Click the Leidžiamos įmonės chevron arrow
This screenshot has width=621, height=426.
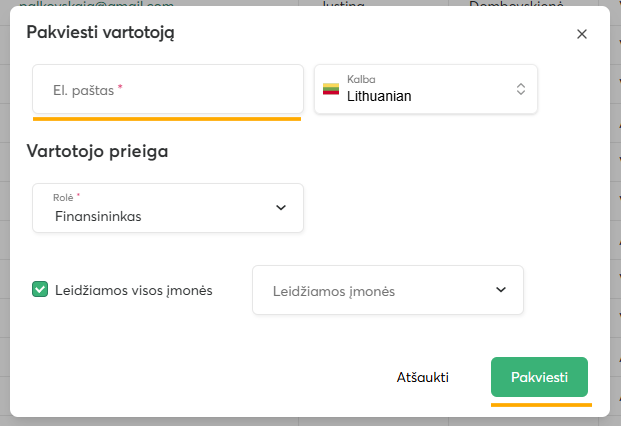click(501, 289)
